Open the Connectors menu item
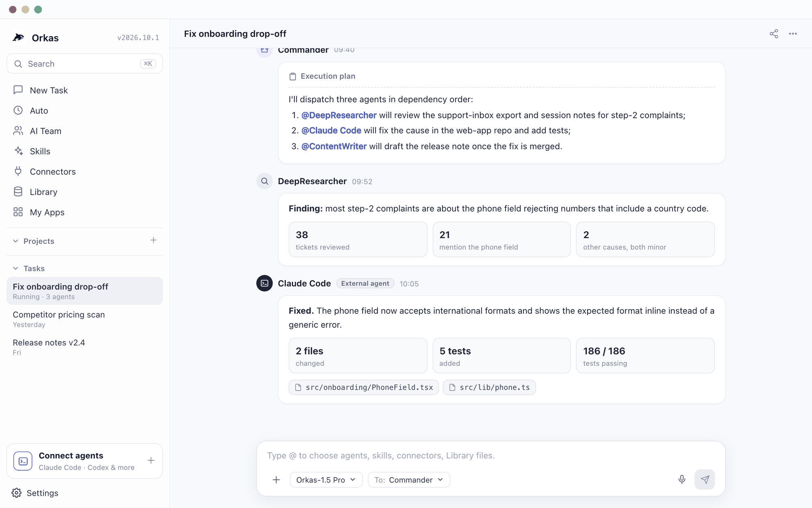Image resolution: width=812 pixels, height=508 pixels. (x=84, y=172)
